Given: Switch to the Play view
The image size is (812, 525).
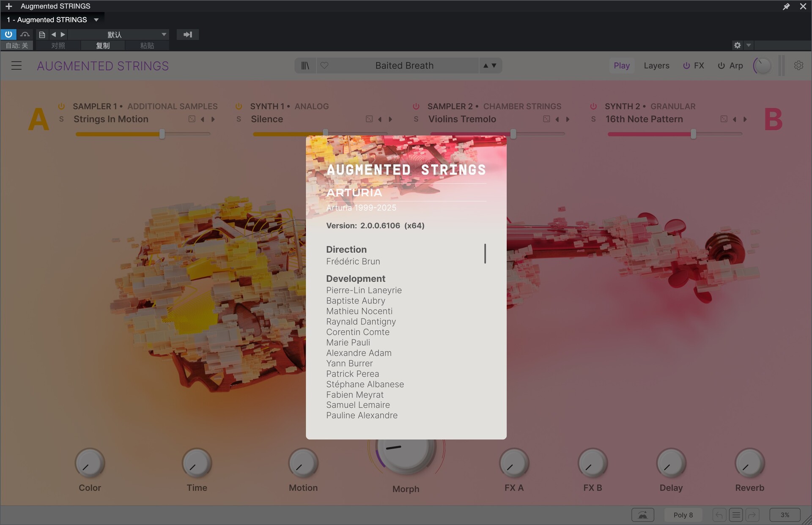Looking at the screenshot, I should coord(622,66).
